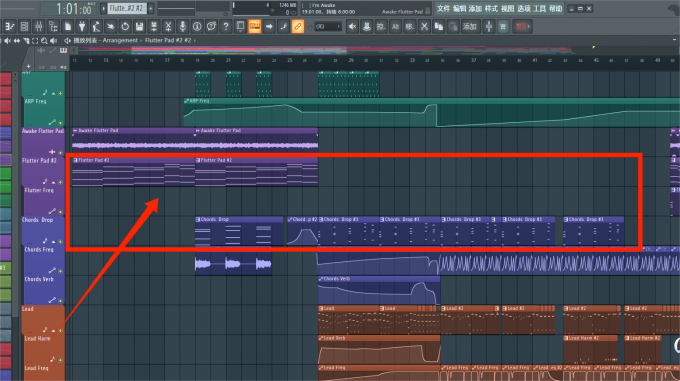Toggle mute light on Chords Drop track

pos(60,241)
